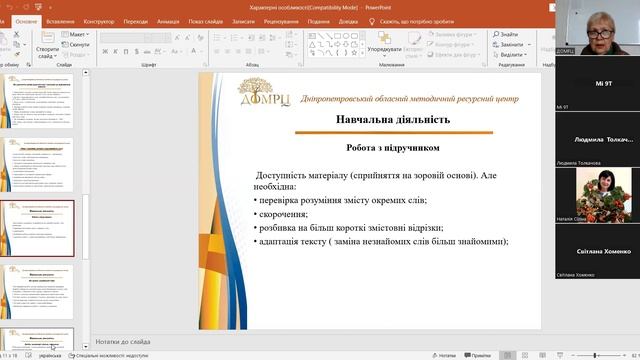Start Slide Show icon in status bar
Viewport: 640px width, 360px height.
560,356
